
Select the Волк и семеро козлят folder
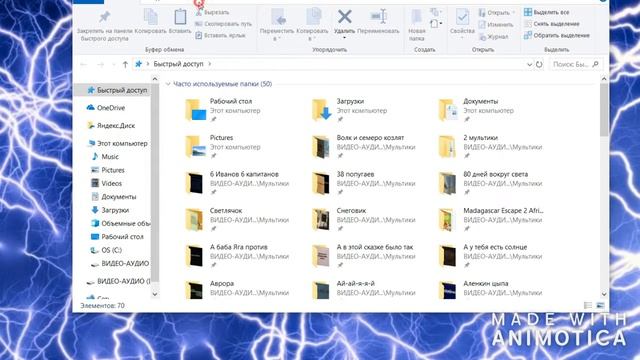tap(364, 147)
